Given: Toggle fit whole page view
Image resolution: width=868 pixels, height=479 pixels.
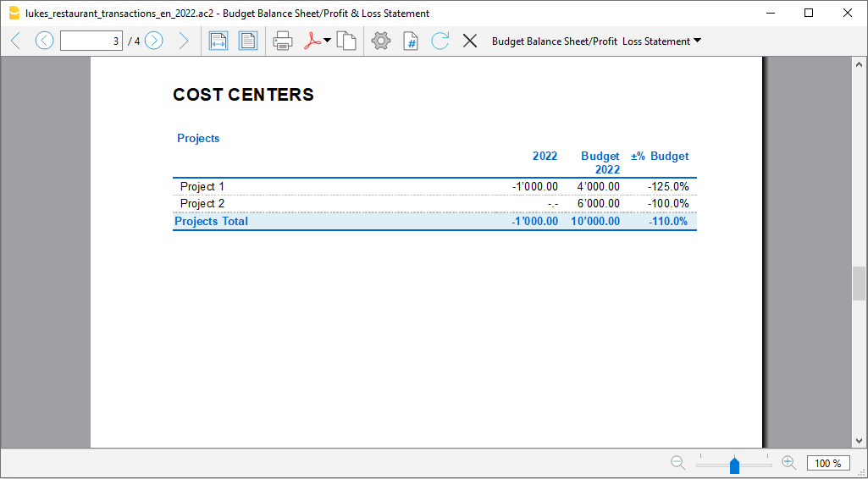Looking at the screenshot, I should click(x=247, y=41).
